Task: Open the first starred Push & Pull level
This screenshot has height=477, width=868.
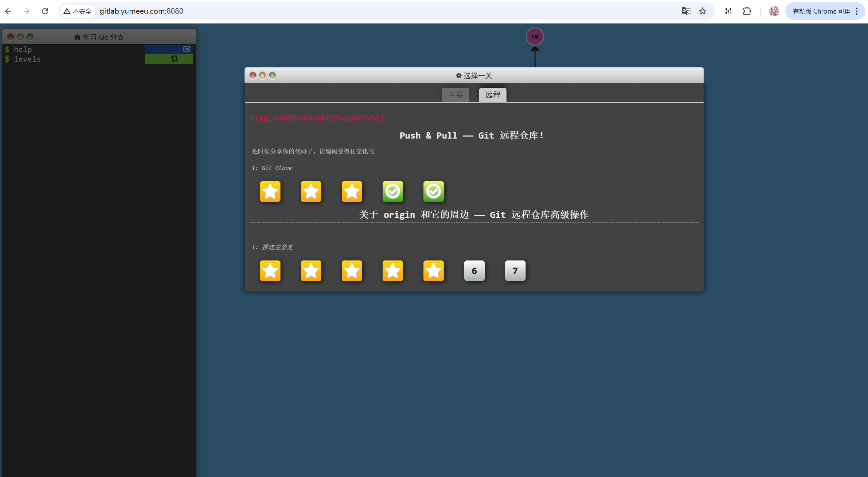Action: pyautogui.click(x=270, y=191)
